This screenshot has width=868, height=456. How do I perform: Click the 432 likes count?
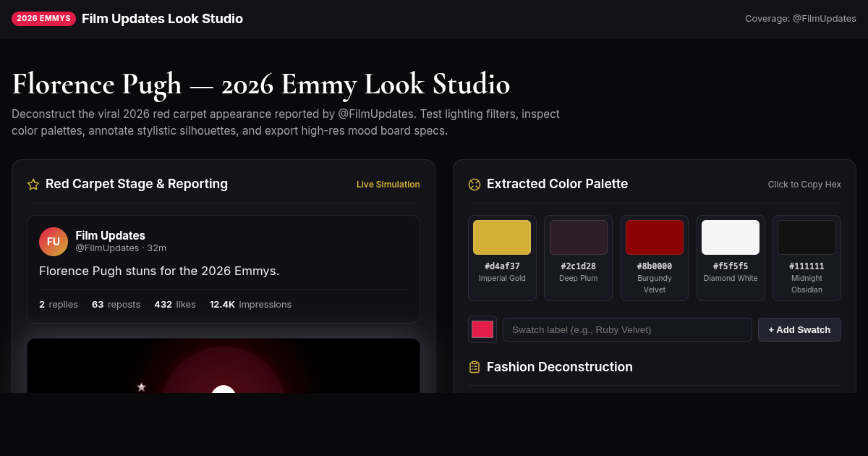tap(175, 304)
